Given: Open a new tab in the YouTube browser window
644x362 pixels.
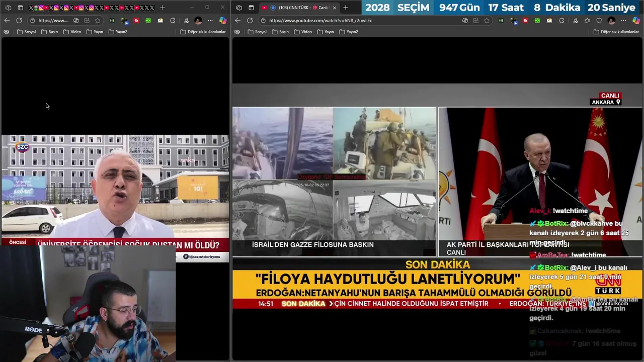Looking at the screenshot, I should [346, 8].
